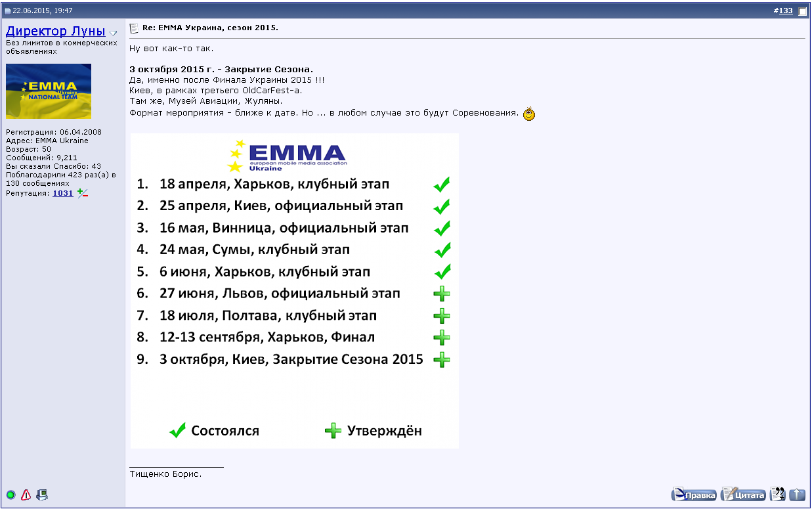This screenshot has height=509, width=812.
Task: Click the reputation plus/minus icon
Action: point(82,193)
